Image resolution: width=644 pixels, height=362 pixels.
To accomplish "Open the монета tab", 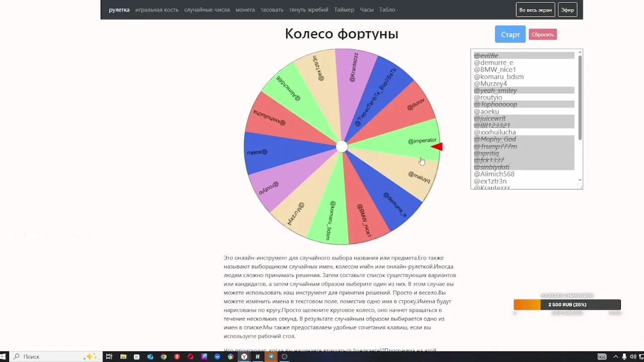I will (x=245, y=10).
